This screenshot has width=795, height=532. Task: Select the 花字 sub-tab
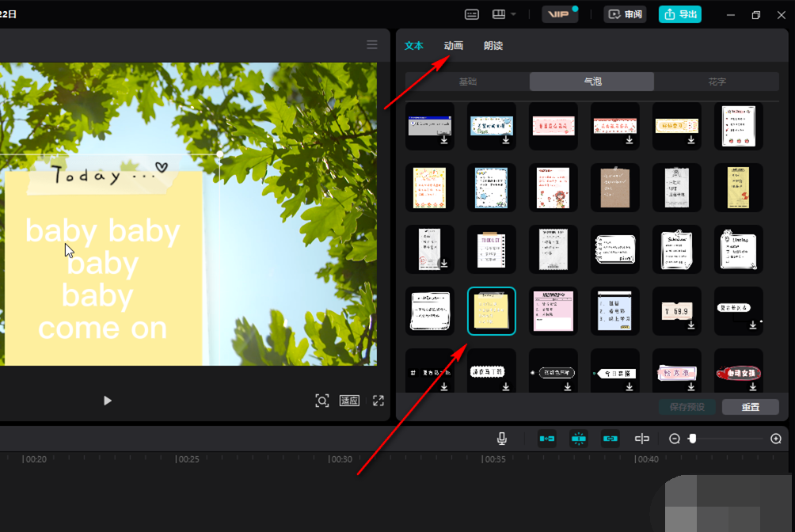pos(717,82)
